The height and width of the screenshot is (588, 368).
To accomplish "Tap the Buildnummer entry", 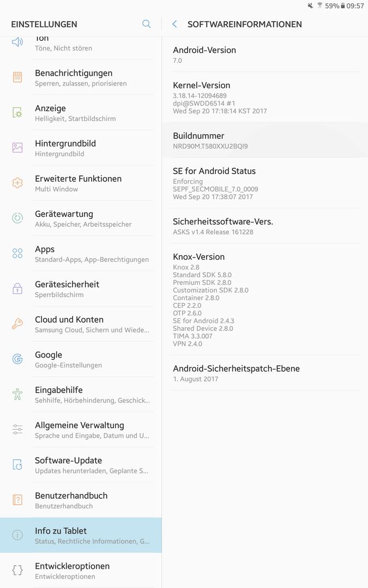I will (x=265, y=140).
